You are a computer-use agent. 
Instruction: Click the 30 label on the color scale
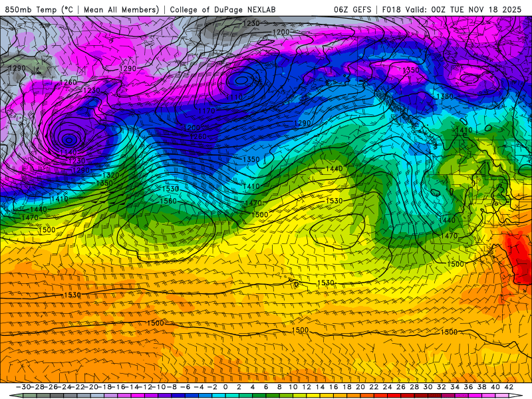pyautogui.click(x=428, y=387)
